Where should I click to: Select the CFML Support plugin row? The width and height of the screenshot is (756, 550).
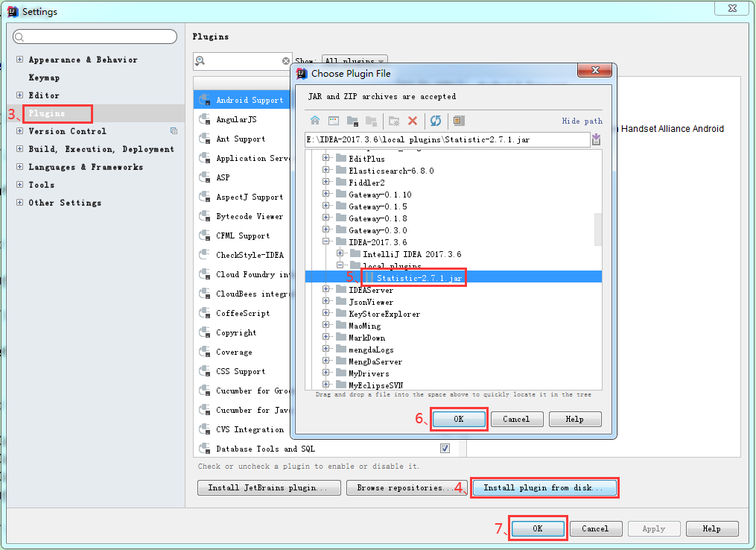pyautogui.click(x=241, y=236)
